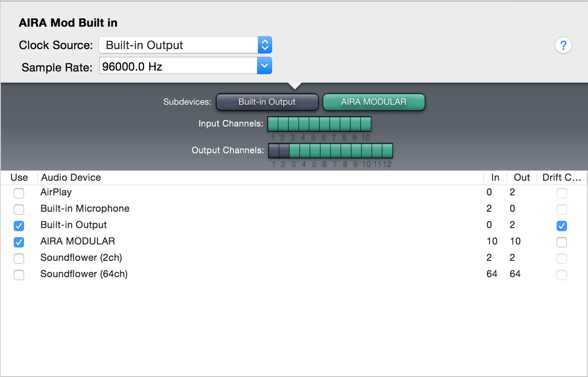Enable the Use checkbox for Soundflower (2ch)

pos(19,259)
